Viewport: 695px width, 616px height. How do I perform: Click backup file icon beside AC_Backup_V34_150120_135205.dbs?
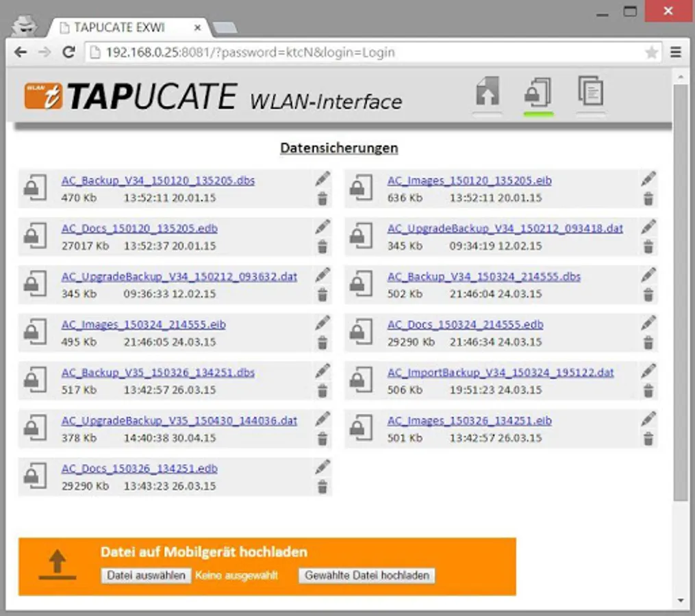(35, 188)
